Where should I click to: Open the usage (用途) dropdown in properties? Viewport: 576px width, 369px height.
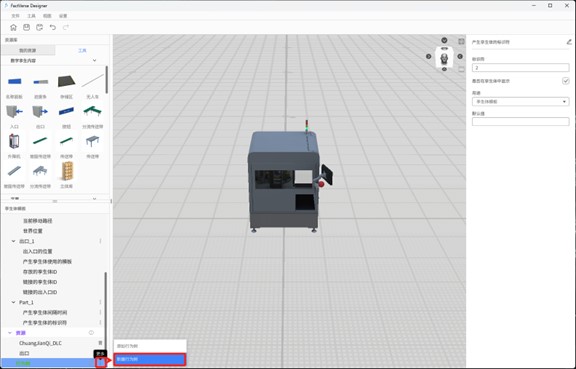(x=521, y=101)
